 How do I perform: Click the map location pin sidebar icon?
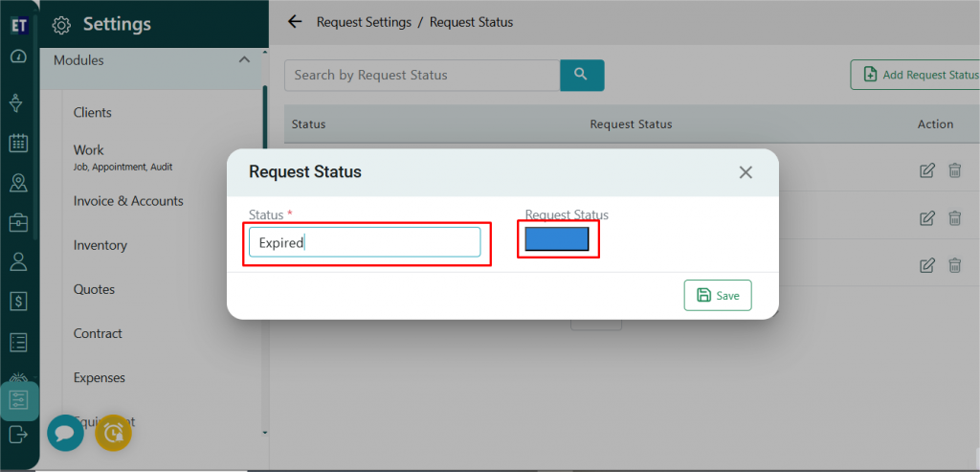click(18, 182)
